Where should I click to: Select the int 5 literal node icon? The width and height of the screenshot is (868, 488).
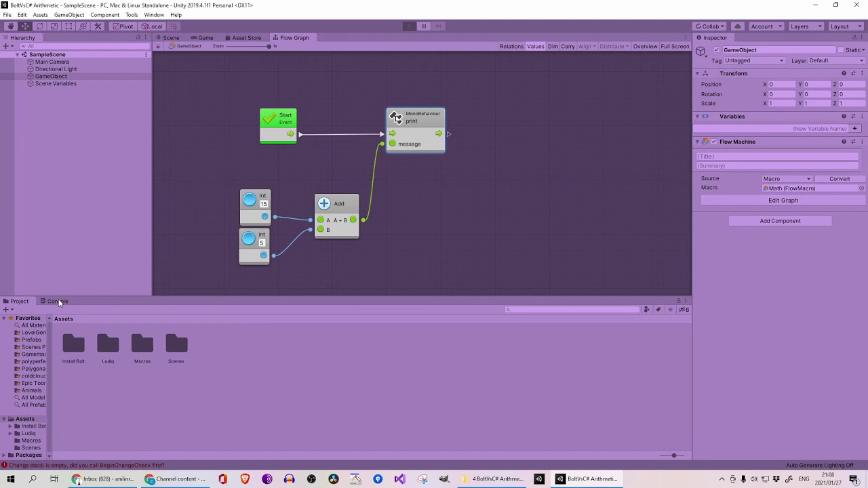click(248, 238)
